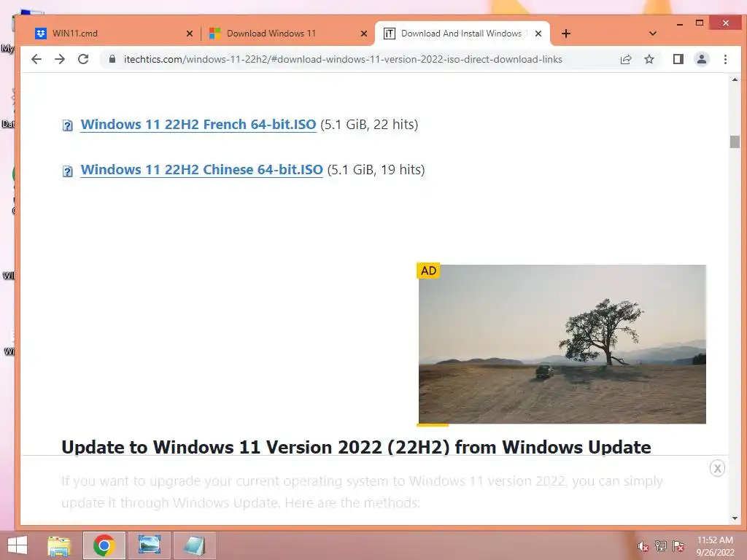Minimize the Chrome window
747x560 pixels.
680,23
